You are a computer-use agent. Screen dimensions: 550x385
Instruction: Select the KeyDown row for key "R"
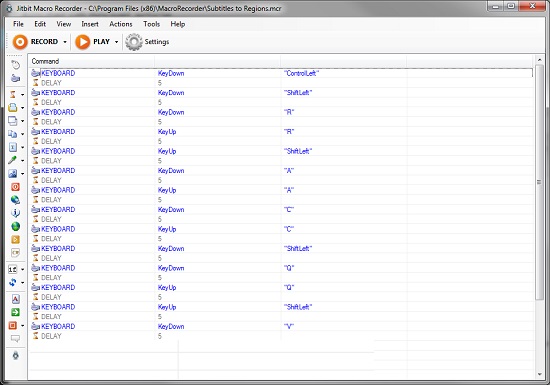[x=281, y=112]
